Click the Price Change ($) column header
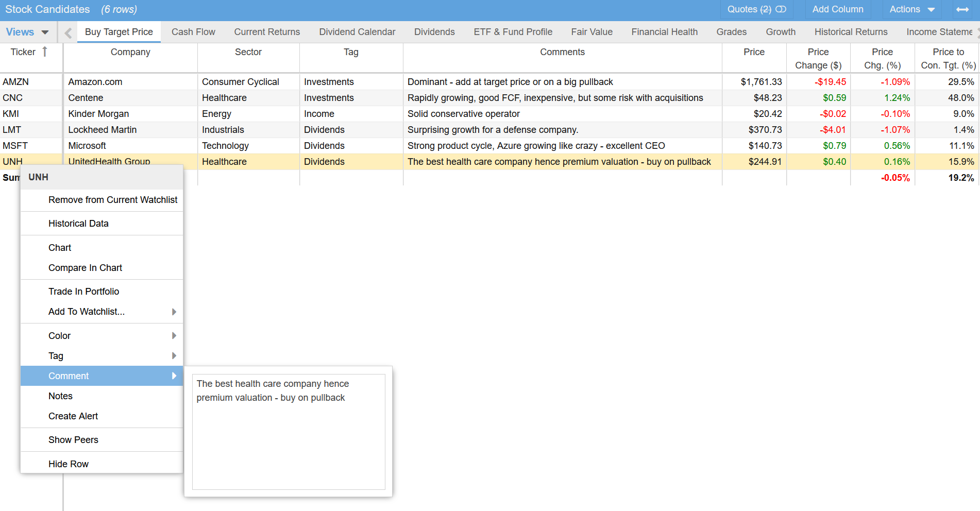Viewport: 980px width, 511px height. 818,58
